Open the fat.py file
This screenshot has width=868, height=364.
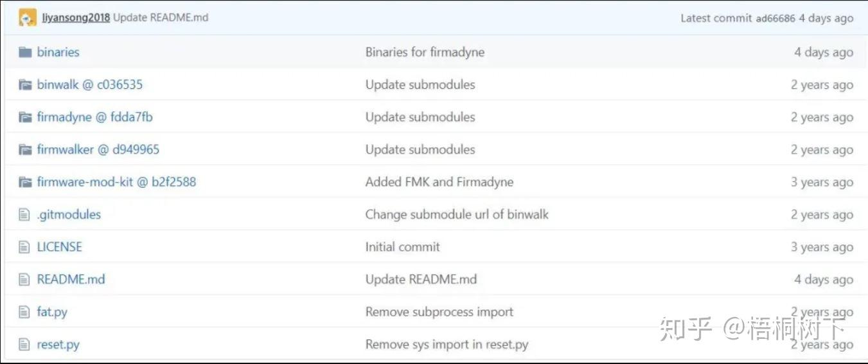[52, 313]
